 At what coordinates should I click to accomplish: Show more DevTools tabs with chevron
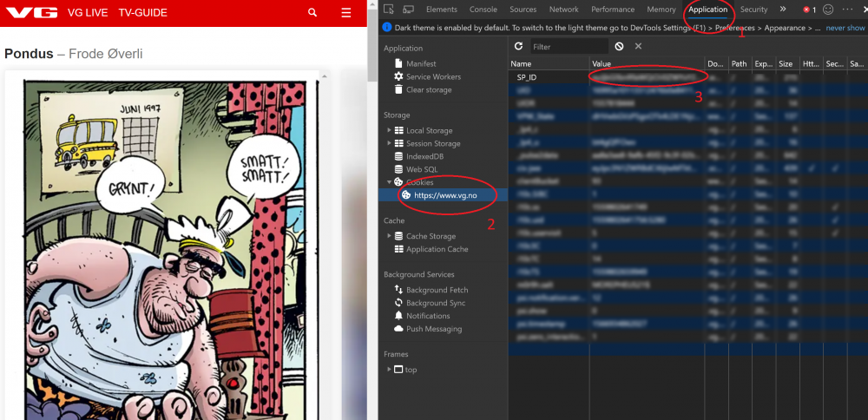pyautogui.click(x=783, y=10)
